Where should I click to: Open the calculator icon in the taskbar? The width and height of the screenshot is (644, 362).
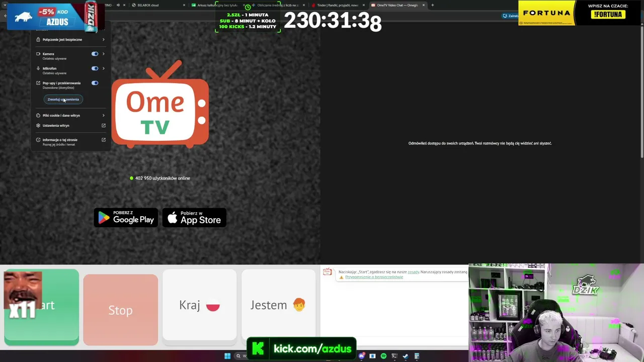pos(417,356)
